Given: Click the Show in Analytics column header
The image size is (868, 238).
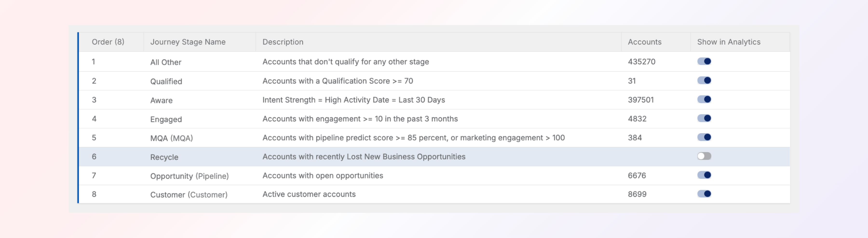Looking at the screenshot, I should [x=728, y=42].
